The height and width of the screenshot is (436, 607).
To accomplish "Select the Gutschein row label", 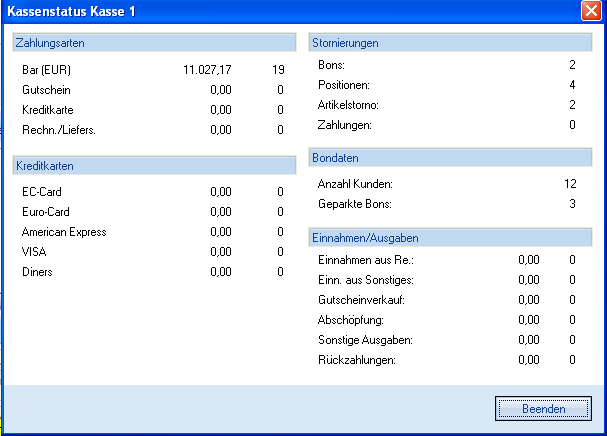I will coord(46,90).
